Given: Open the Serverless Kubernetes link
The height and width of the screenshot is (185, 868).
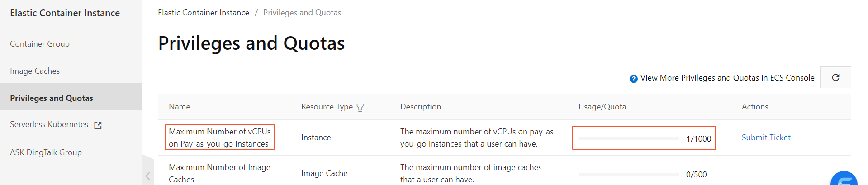Looking at the screenshot, I should pyautogui.click(x=49, y=124).
